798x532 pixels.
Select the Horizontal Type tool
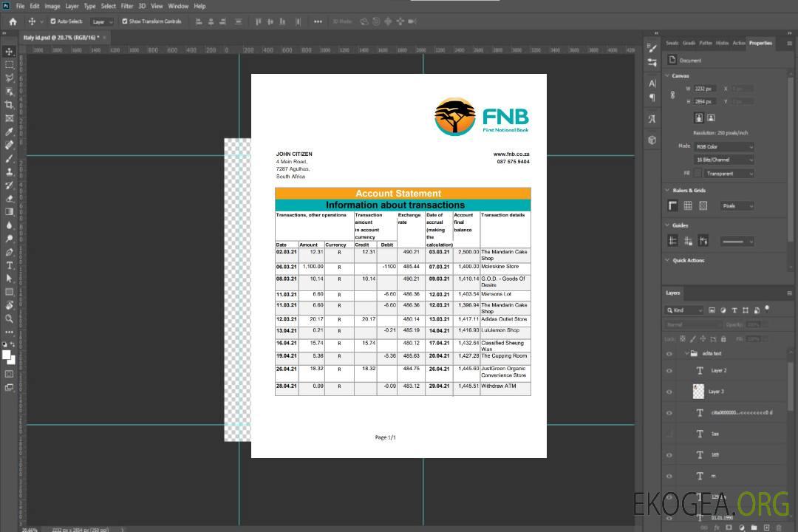pyautogui.click(x=9, y=265)
